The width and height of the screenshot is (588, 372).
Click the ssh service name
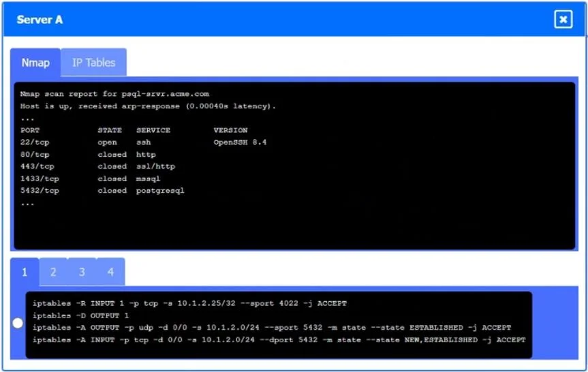(144, 142)
